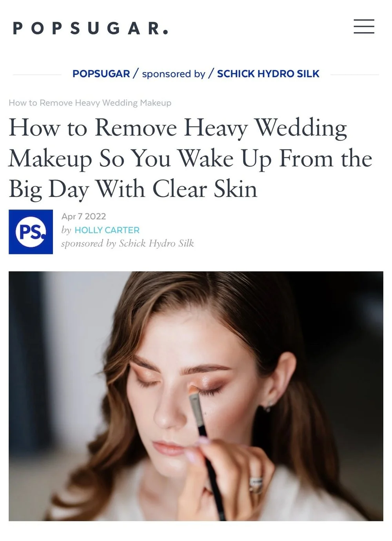
Task: Click the POPSUGAR logo
Action: tap(91, 28)
